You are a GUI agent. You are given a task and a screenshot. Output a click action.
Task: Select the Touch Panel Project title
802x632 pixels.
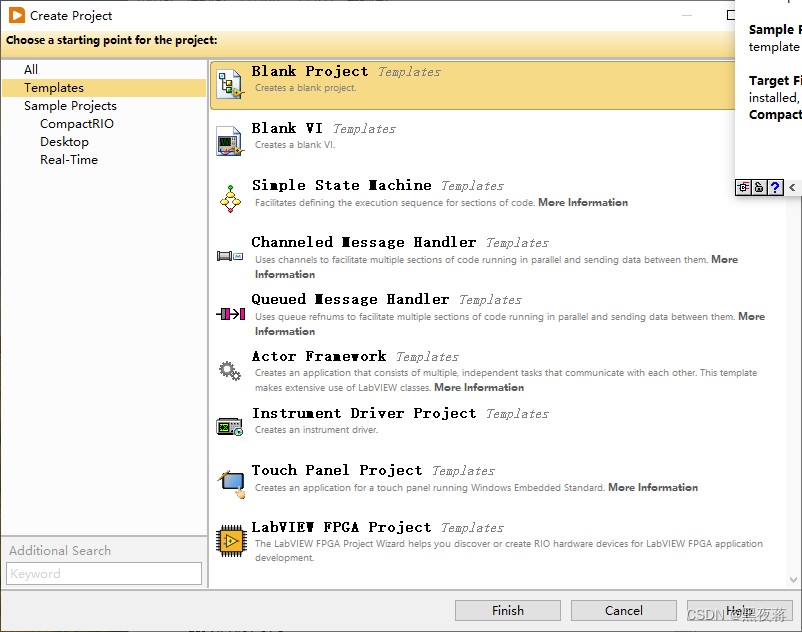tap(337, 470)
